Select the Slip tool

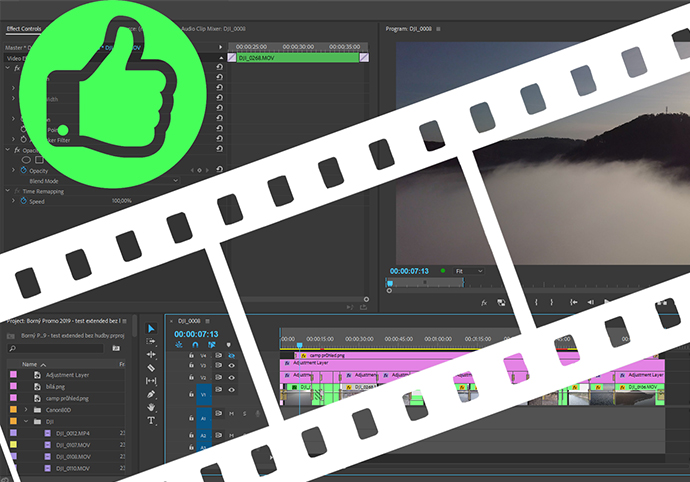pyautogui.click(x=151, y=381)
